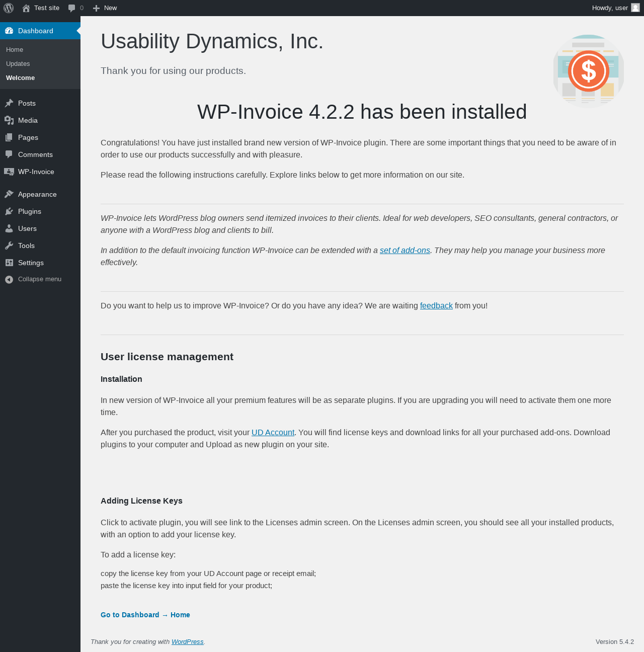Click the Posts pin icon
This screenshot has width=644, height=652.
pos(9,103)
